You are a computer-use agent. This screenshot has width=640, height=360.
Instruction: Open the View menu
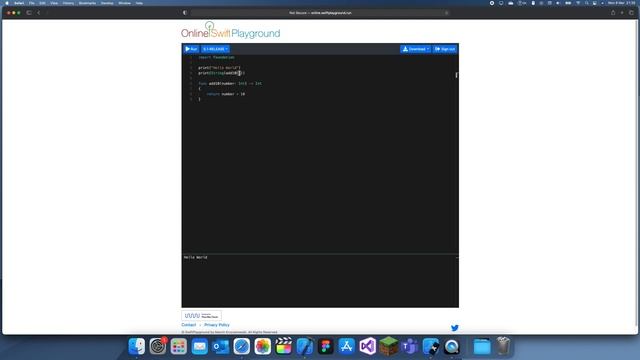(54, 3)
